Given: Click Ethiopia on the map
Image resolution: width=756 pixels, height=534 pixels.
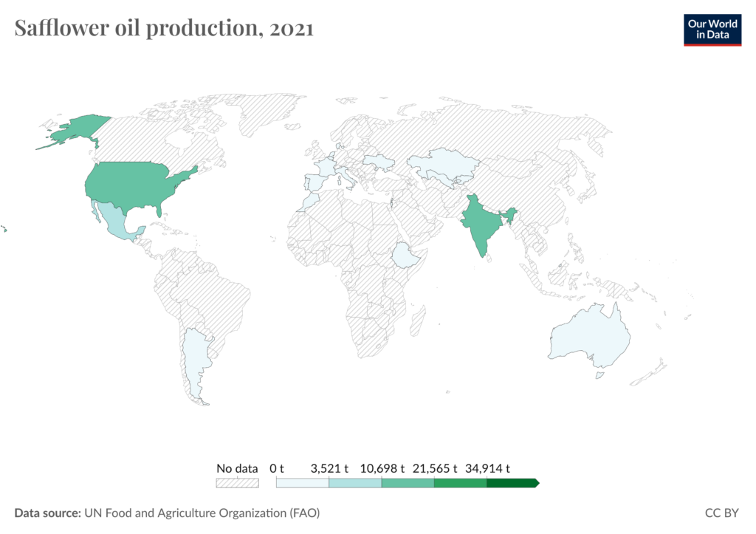Looking at the screenshot, I should point(406,255).
